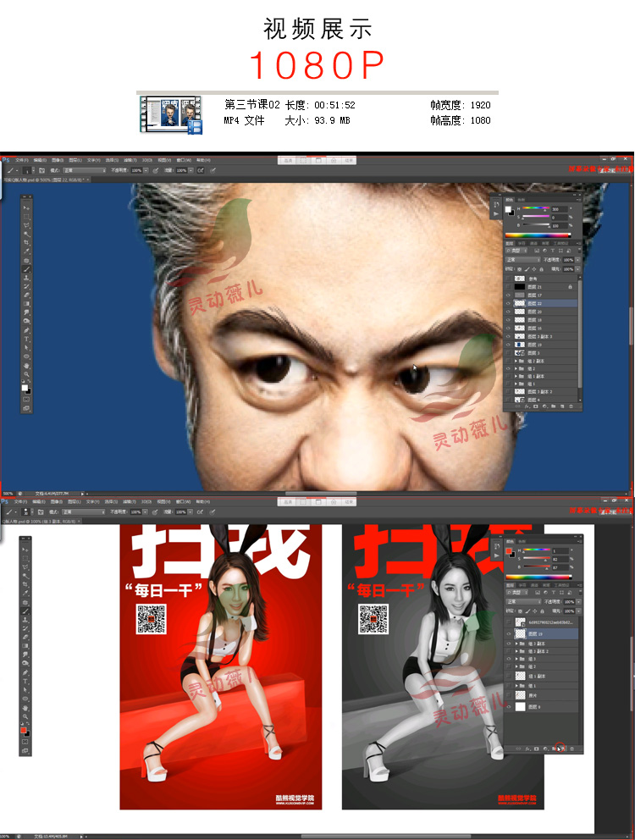Expand 组 3 副本 group in poster window
The width and height of the screenshot is (635, 840).
click(516, 644)
